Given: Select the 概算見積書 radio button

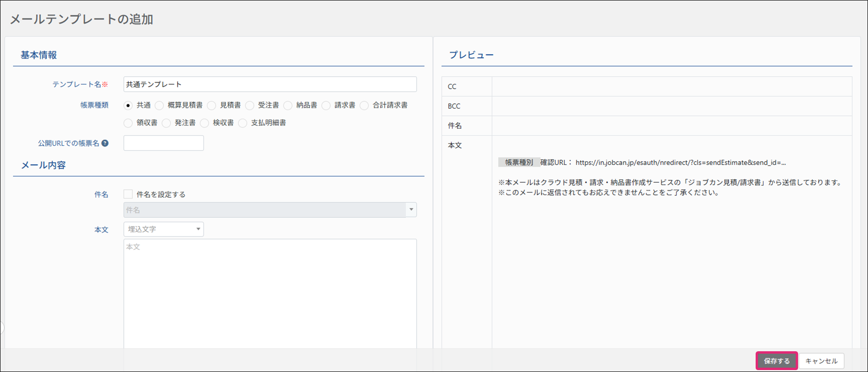Looking at the screenshot, I should [159, 105].
